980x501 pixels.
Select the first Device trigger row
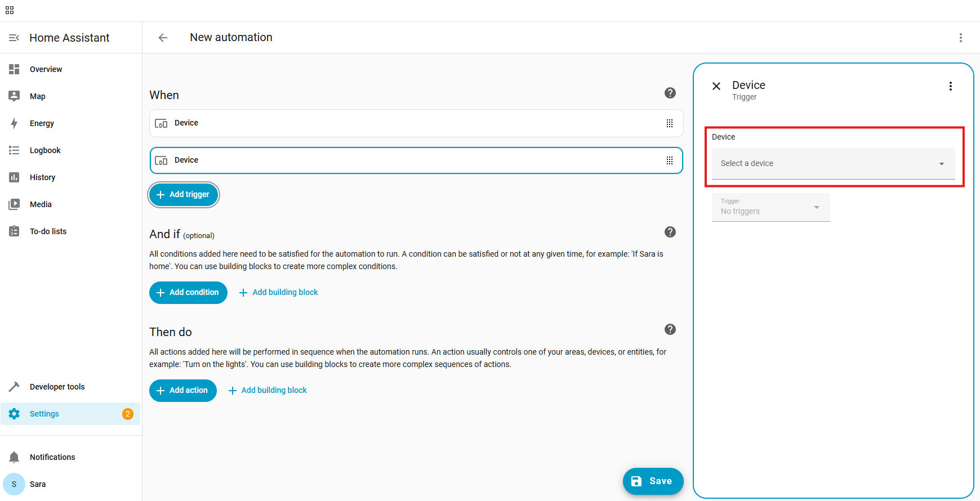[416, 123]
